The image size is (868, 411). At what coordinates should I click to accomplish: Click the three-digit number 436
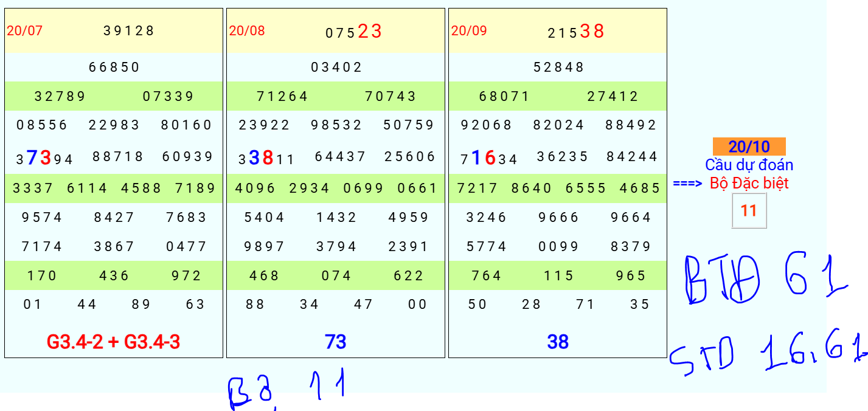(114, 275)
